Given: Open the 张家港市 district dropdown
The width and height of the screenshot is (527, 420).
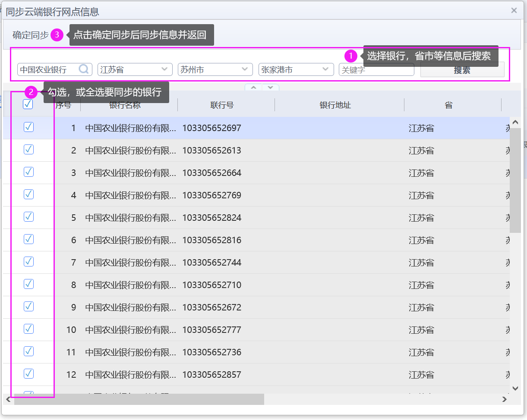Looking at the screenshot, I should tap(296, 69).
